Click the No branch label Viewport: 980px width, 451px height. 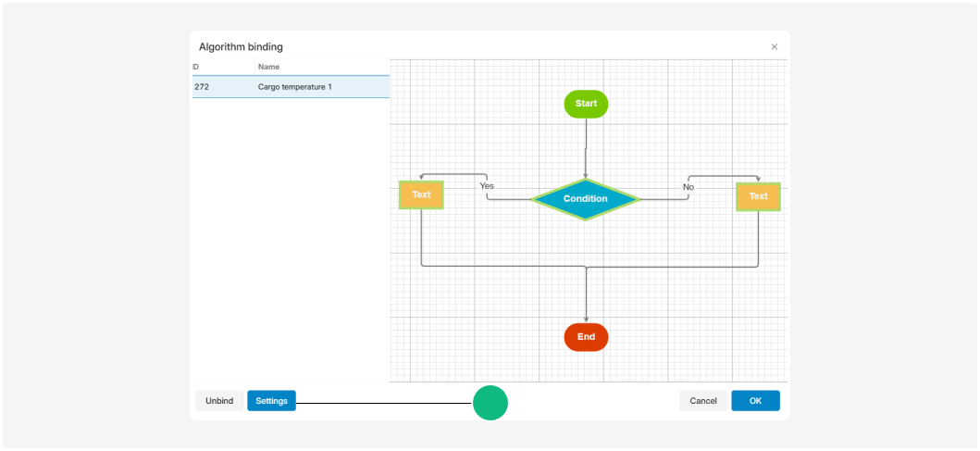tap(688, 187)
